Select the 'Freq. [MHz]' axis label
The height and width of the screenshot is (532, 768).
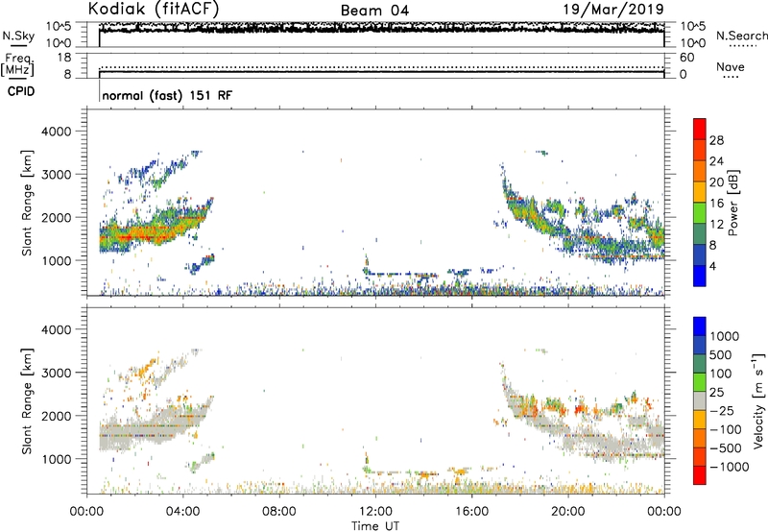(x=17, y=65)
